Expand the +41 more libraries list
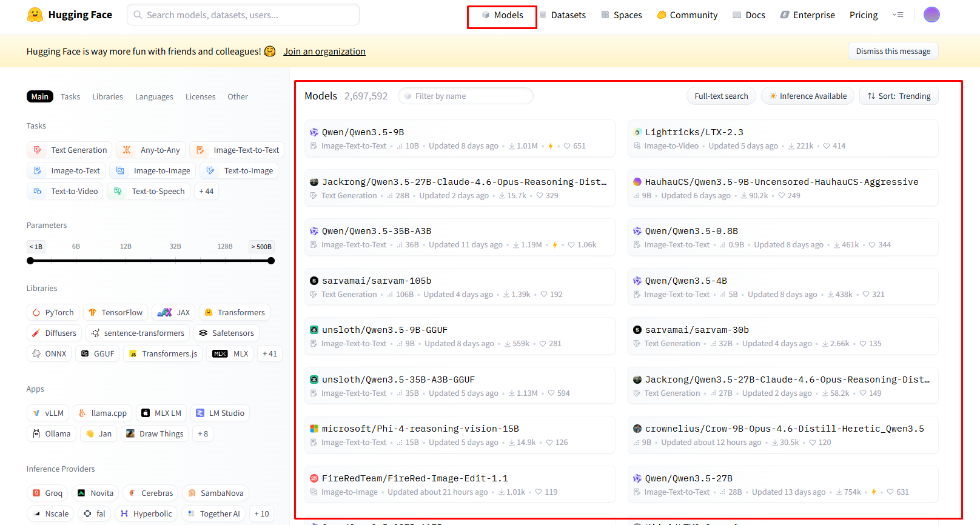The image size is (980, 525). coord(270,353)
